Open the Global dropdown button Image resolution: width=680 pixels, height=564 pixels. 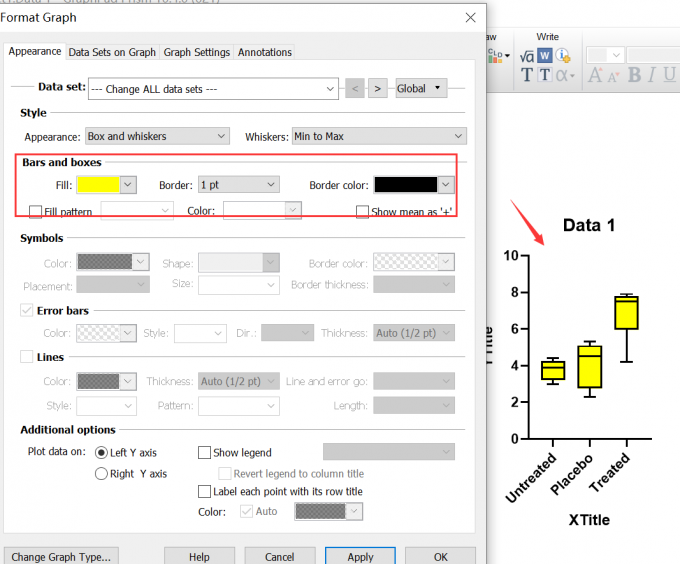[421, 88]
